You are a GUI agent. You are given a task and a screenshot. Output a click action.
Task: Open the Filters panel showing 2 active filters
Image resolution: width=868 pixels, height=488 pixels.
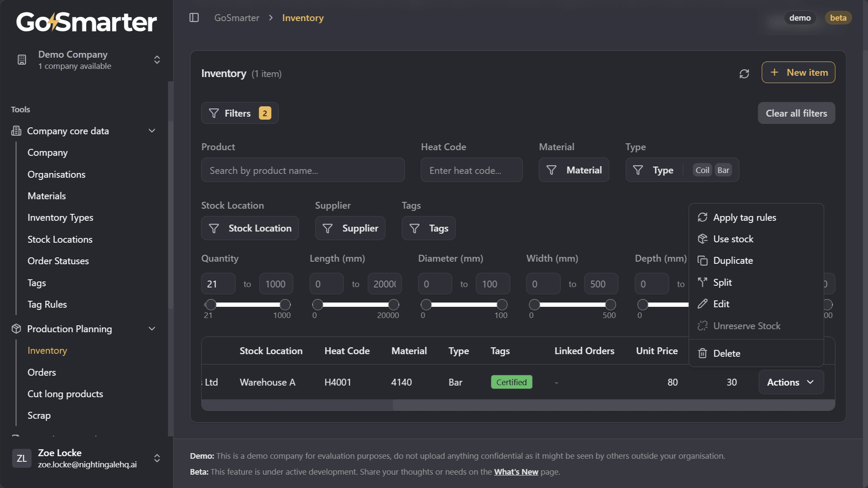pyautogui.click(x=239, y=113)
